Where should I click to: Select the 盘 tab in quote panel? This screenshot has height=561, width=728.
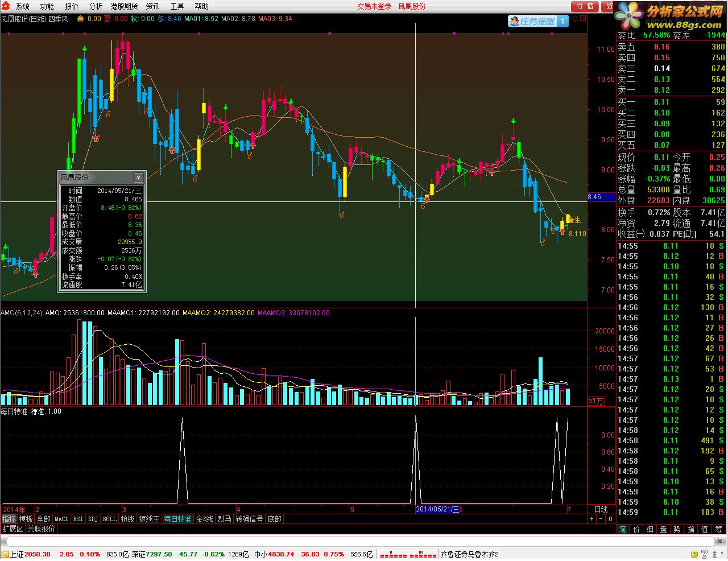(664, 529)
